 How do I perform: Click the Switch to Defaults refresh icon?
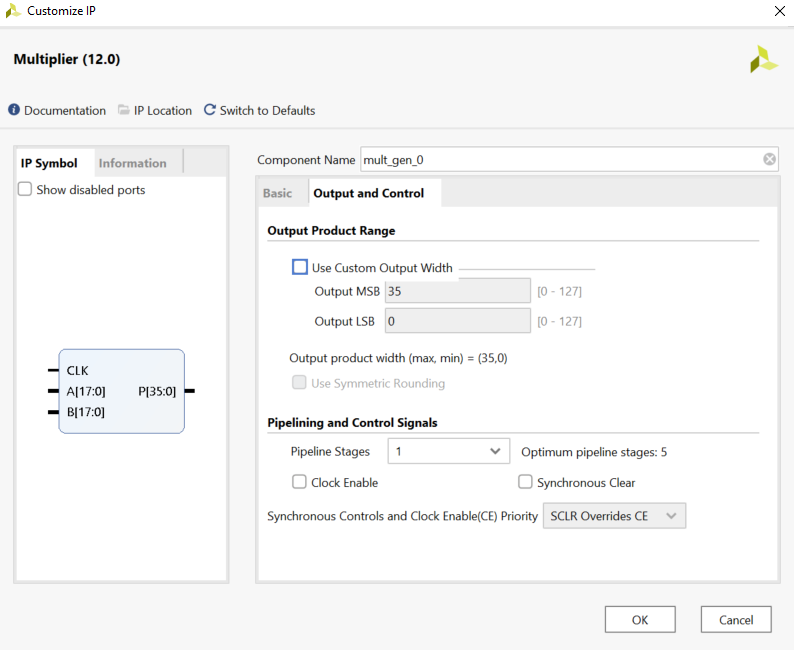click(x=210, y=110)
